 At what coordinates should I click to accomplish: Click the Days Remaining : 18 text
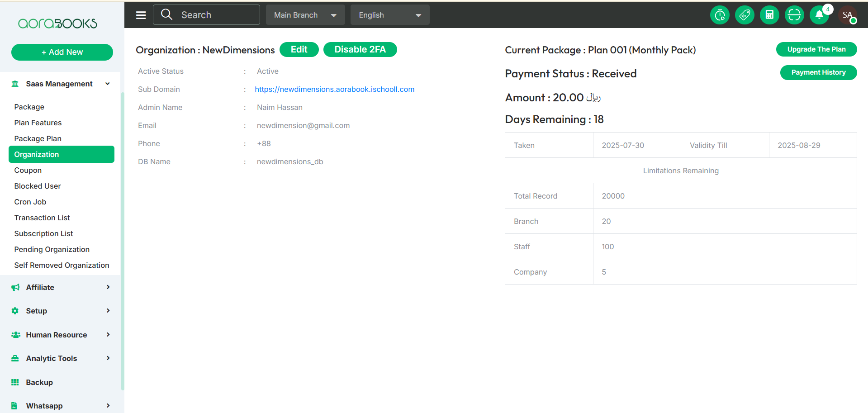point(555,119)
